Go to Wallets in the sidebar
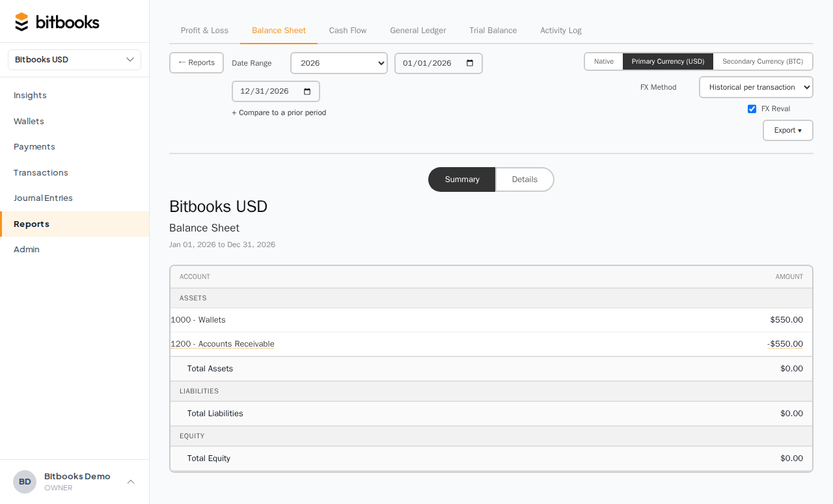 point(74,121)
